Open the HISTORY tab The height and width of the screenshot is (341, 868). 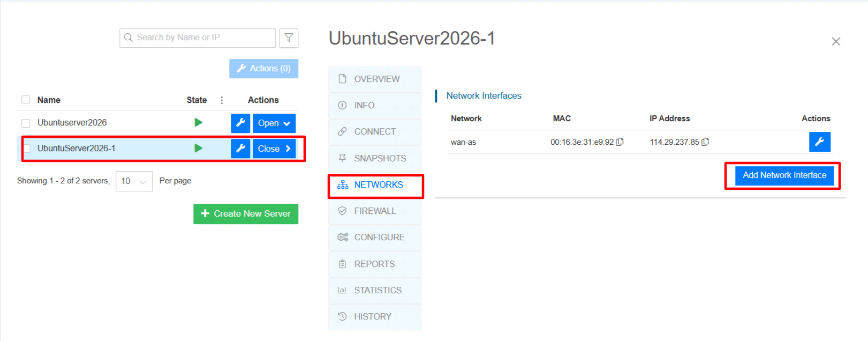click(x=375, y=316)
